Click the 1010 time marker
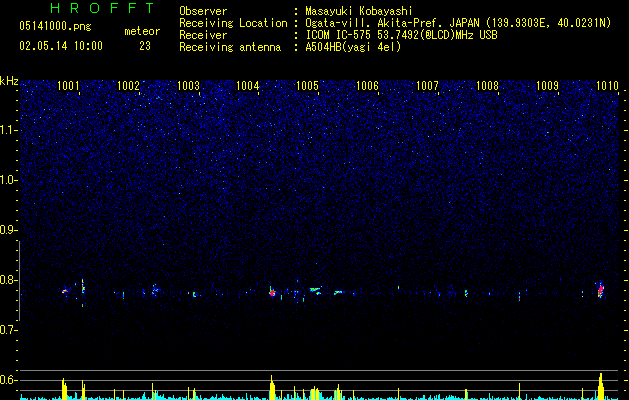Screen dimensions: 629x400 click(x=607, y=85)
